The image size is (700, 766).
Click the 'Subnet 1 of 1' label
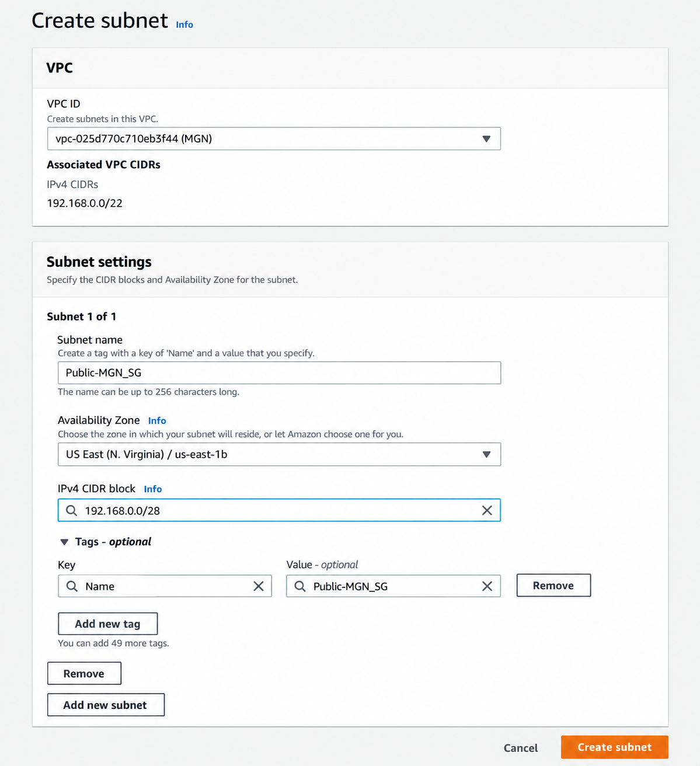click(82, 316)
